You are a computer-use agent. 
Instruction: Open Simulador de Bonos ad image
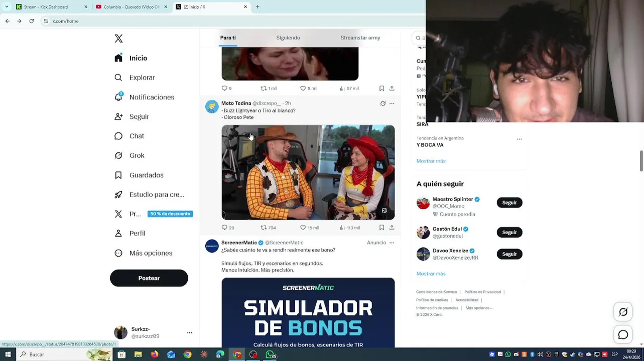[x=308, y=312]
